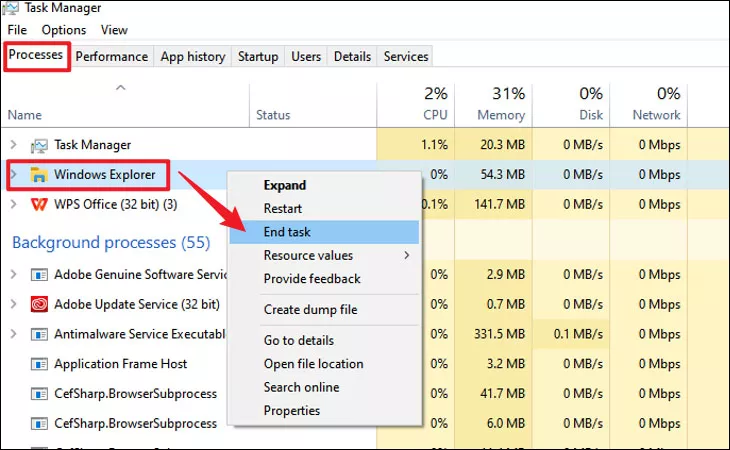The image size is (730, 450).
Task: Open the Options menu
Action: [x=64, y=30]
